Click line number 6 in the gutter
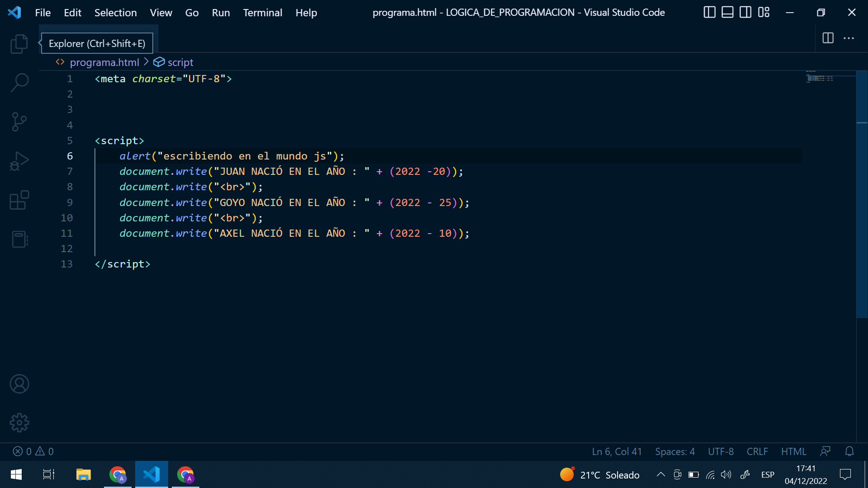This screenshot has width=868, height=488. [x=70, y=156]
